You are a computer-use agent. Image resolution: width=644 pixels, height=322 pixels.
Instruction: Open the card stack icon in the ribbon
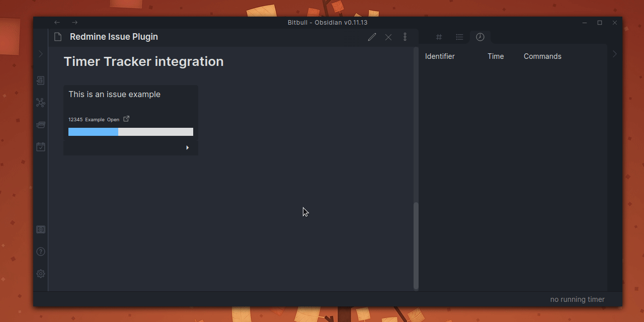point(41,125)
